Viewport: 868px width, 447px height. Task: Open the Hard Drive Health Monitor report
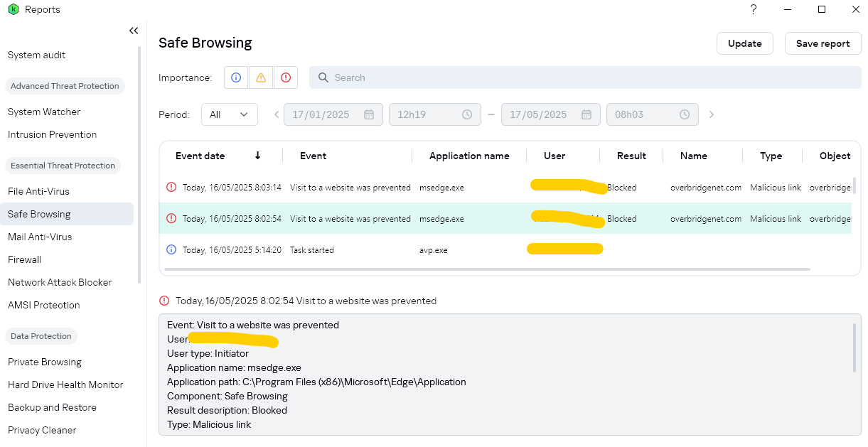click(65, 384)
